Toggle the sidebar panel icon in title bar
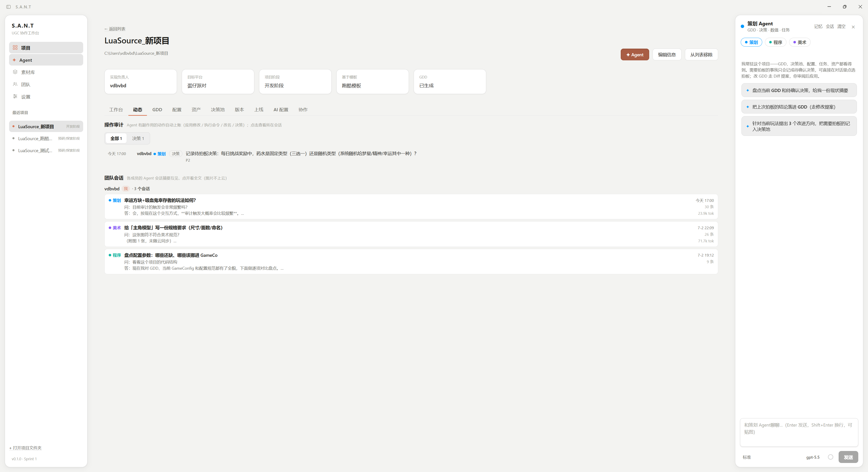 [8, 7]
